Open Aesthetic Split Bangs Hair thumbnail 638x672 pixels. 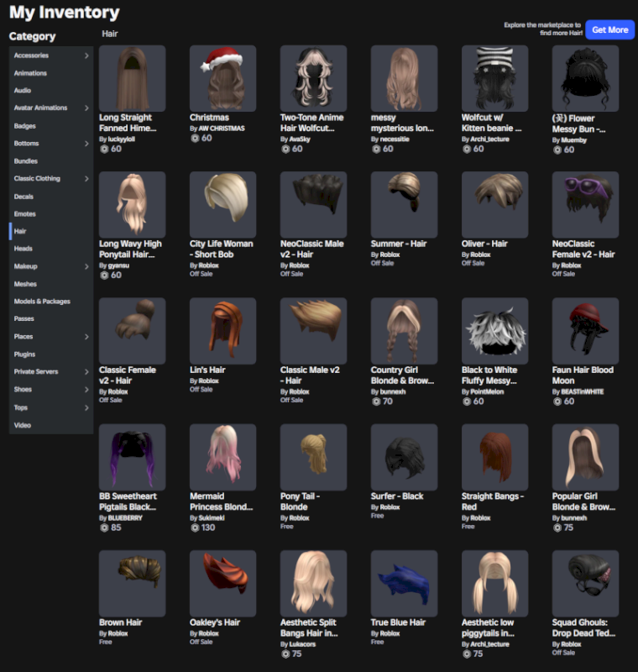(313, 584)
